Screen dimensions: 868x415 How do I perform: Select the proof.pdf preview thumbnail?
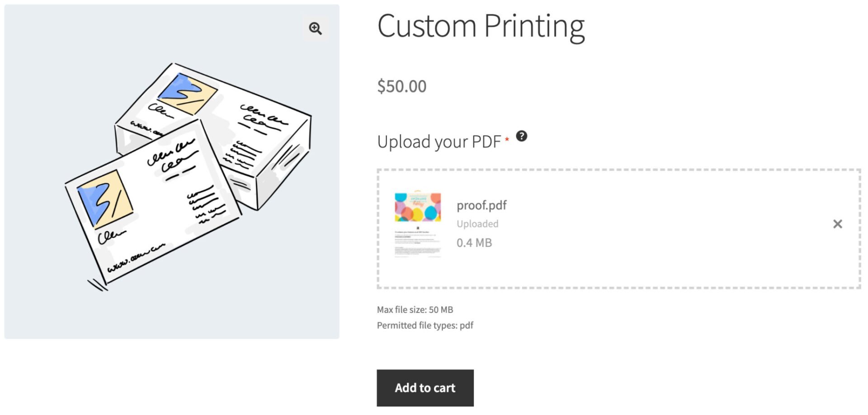(416, 224)
